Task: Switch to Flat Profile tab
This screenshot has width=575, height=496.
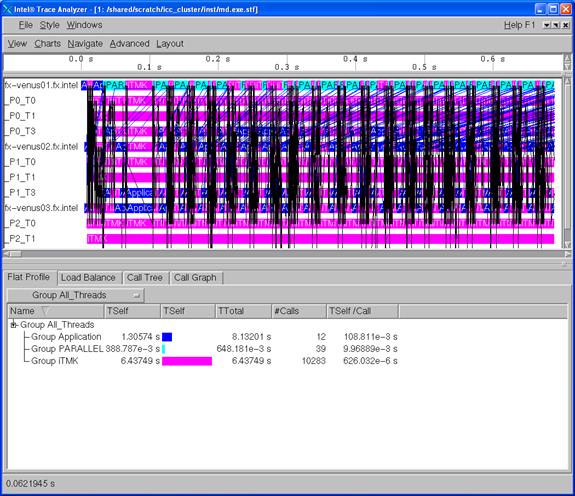Action: [x=29, y=277]
